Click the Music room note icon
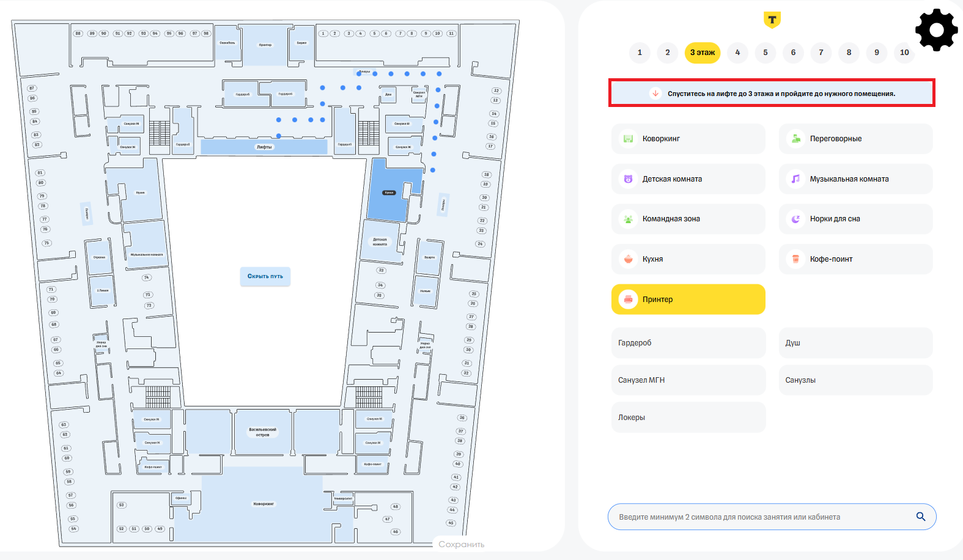 tap(795, 179)
